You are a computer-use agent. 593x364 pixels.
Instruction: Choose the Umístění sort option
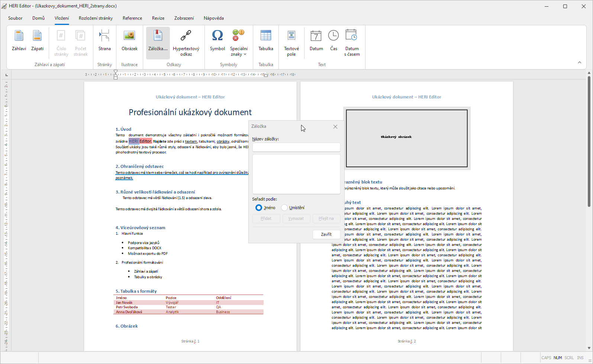pos(285,208)
